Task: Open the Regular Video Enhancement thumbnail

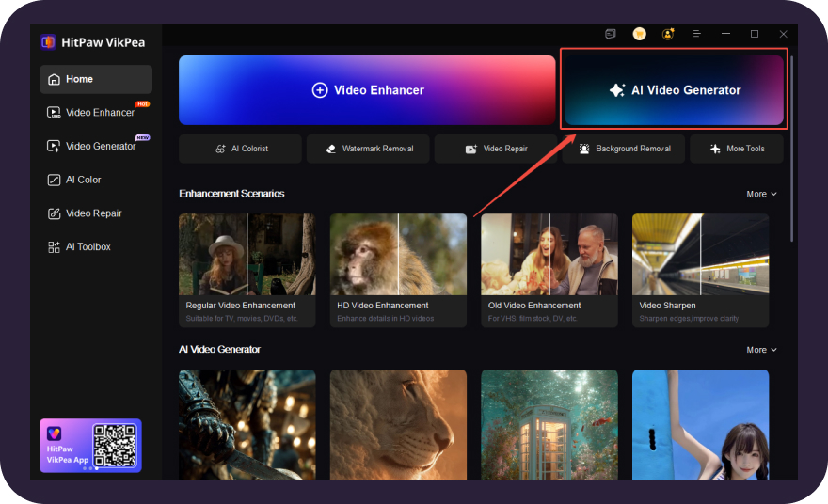Action: (x=247, y=255)
